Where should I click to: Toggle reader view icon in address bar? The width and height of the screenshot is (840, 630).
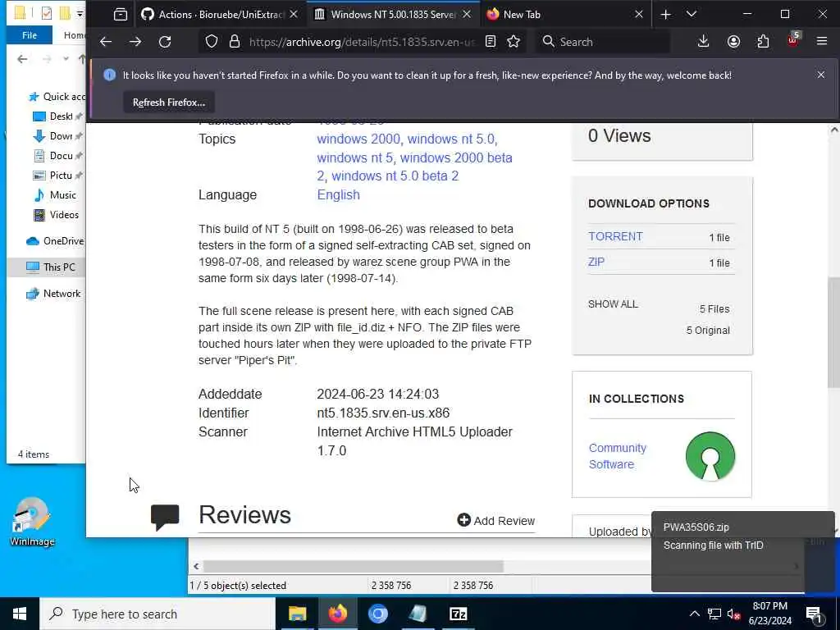pyautogui.click(x=491, y=41)
